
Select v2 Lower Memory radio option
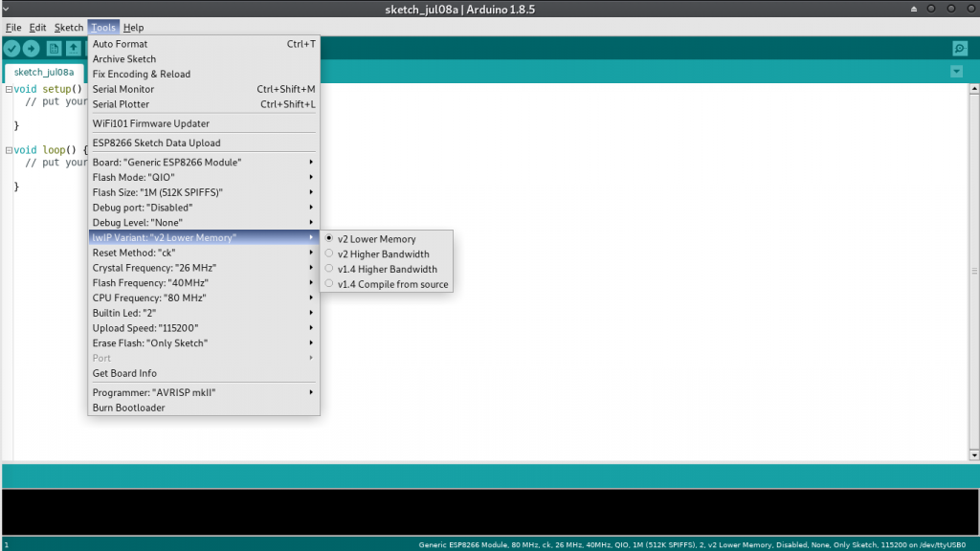(x=387, y=238)
